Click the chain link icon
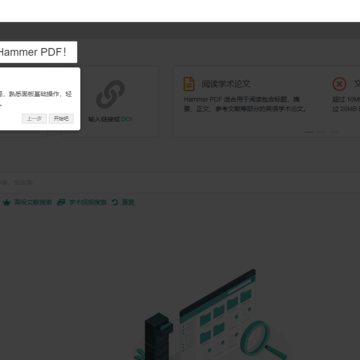Screen dimensions: 360x360 click(110, 94)
